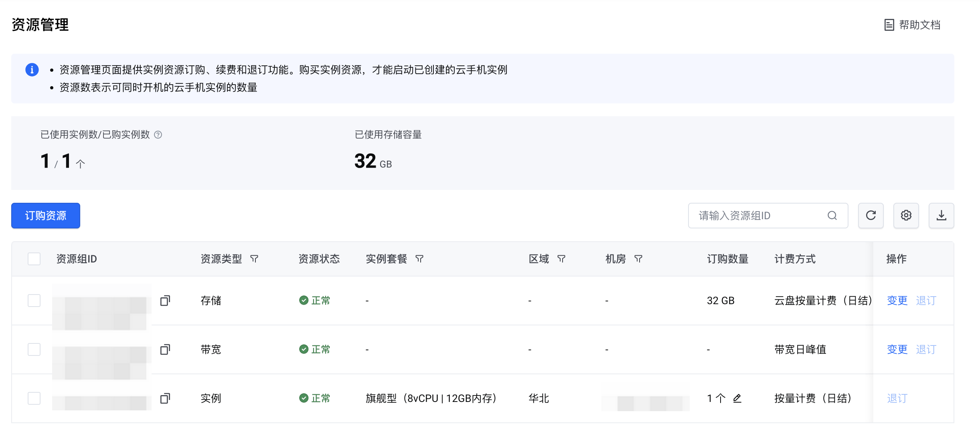Open the 帮助文档 link
The width and height of the screenshot is (980, 432).
[x=913, y=25]
